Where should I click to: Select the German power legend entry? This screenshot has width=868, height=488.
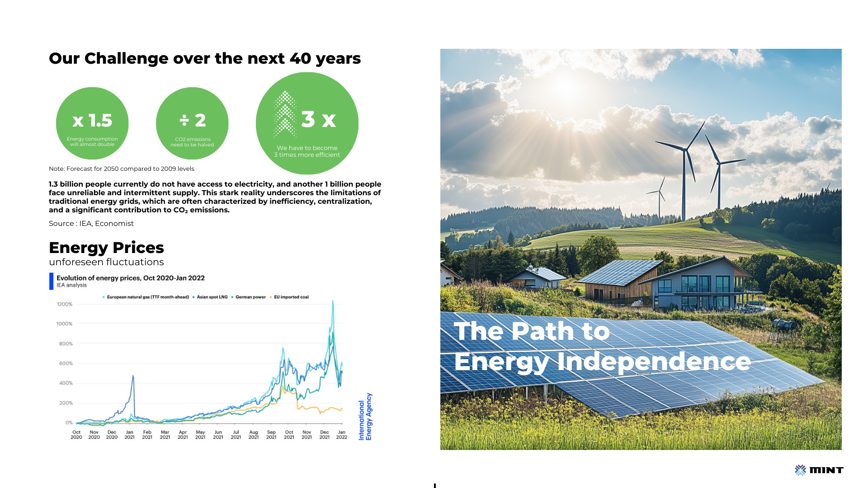point(250,297)
